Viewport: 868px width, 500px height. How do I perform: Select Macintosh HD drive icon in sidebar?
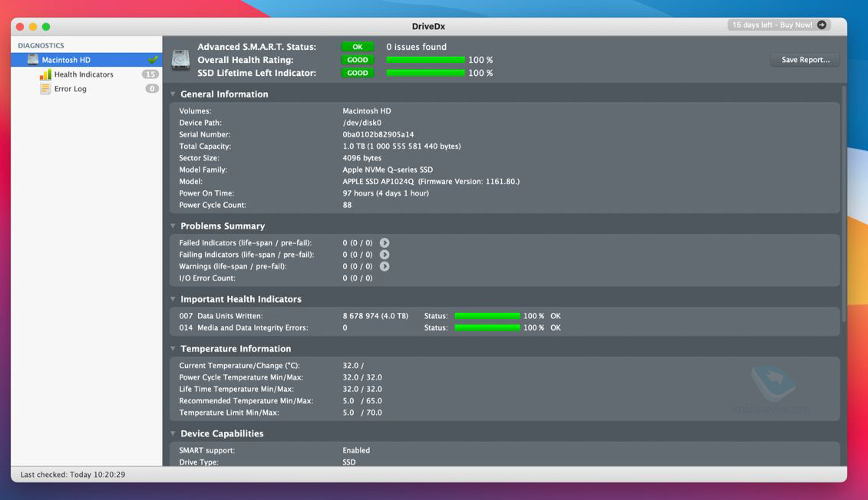(33, 60)
